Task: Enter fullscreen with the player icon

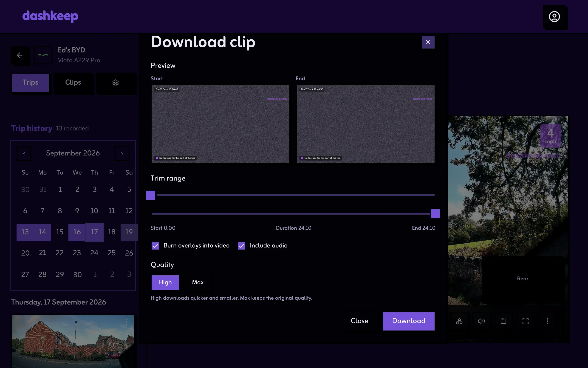Action: [x=525, y=321]
